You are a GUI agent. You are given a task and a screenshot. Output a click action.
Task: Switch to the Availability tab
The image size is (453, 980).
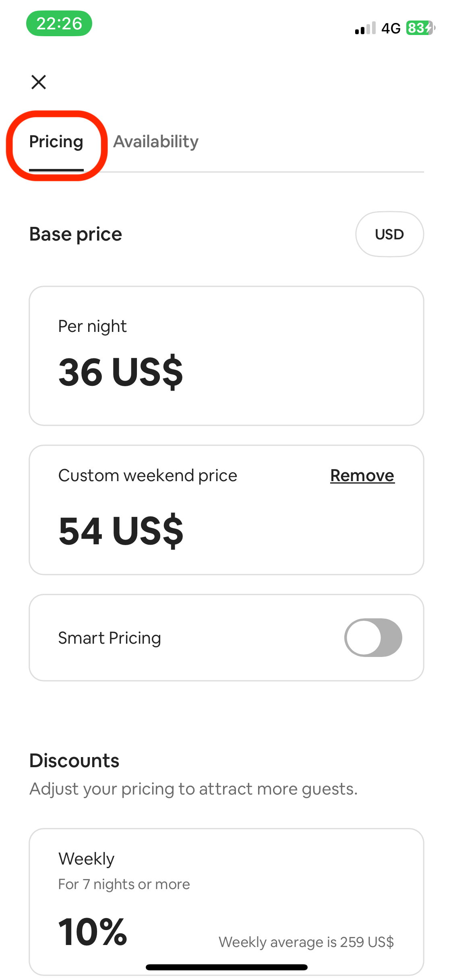[156, 142]
